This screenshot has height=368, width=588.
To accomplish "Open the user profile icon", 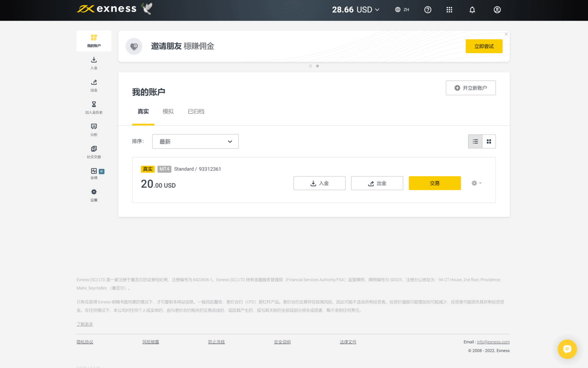I will click(497, 10).
